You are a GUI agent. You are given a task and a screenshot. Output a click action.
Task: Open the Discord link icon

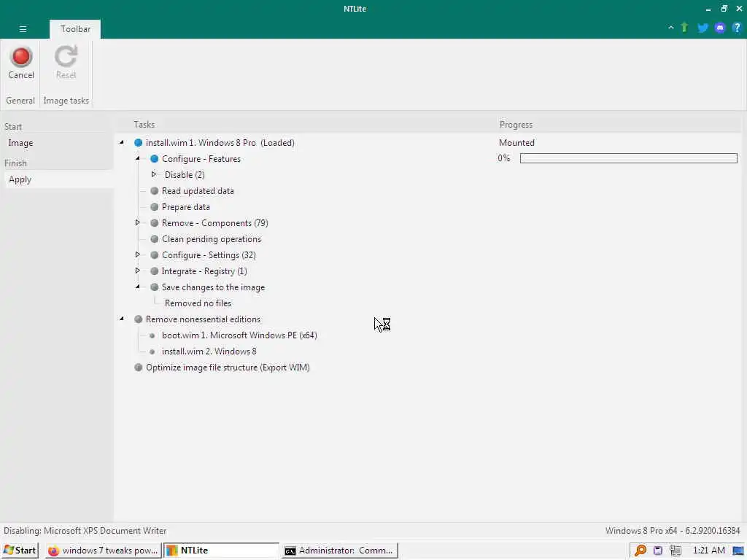tap(719, 28)
